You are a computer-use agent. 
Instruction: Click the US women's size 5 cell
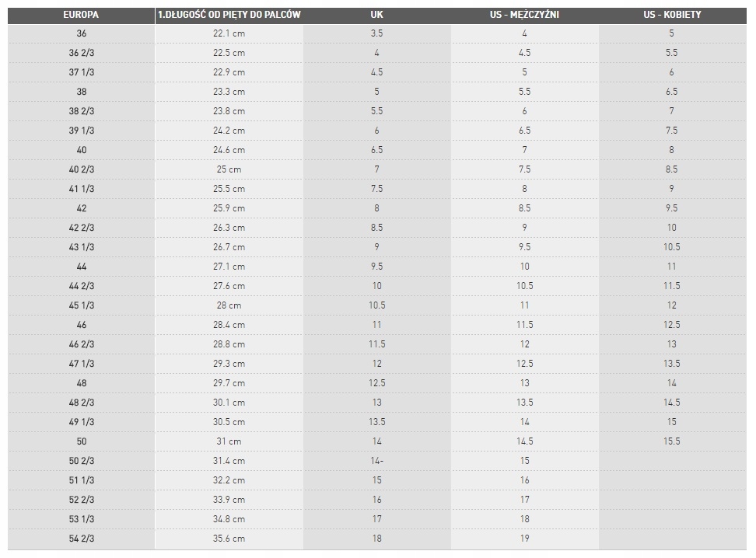[672, 33]
